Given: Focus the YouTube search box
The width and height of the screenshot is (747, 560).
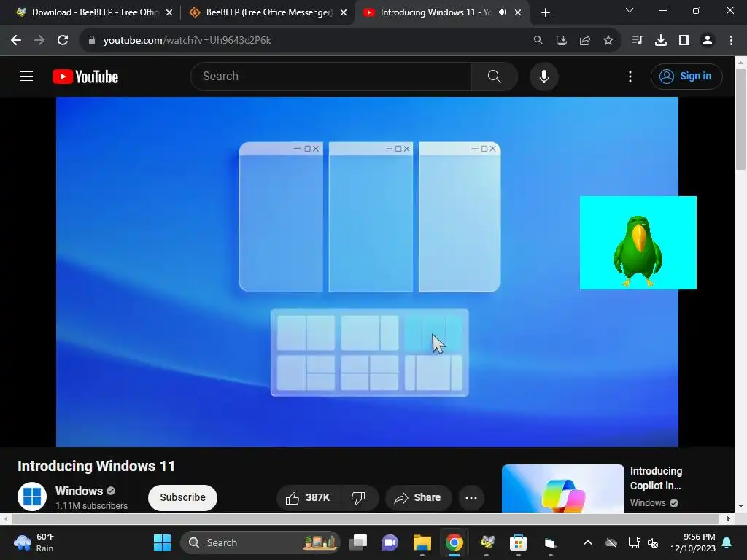Looking at the screenshot, I should 331,76.
